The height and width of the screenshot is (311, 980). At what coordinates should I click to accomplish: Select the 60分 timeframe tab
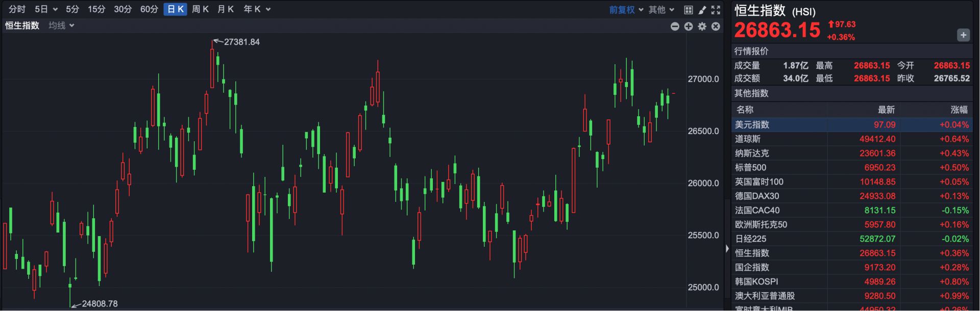coord(149,9)
